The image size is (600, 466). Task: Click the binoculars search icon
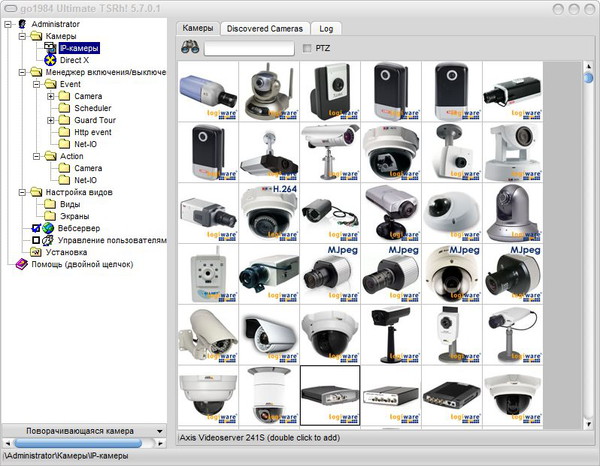[x=189, y=48]
